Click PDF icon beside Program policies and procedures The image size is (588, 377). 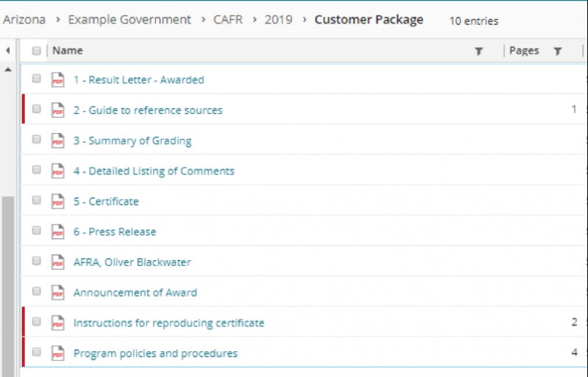pyautogui.click(x=58, y=353)
